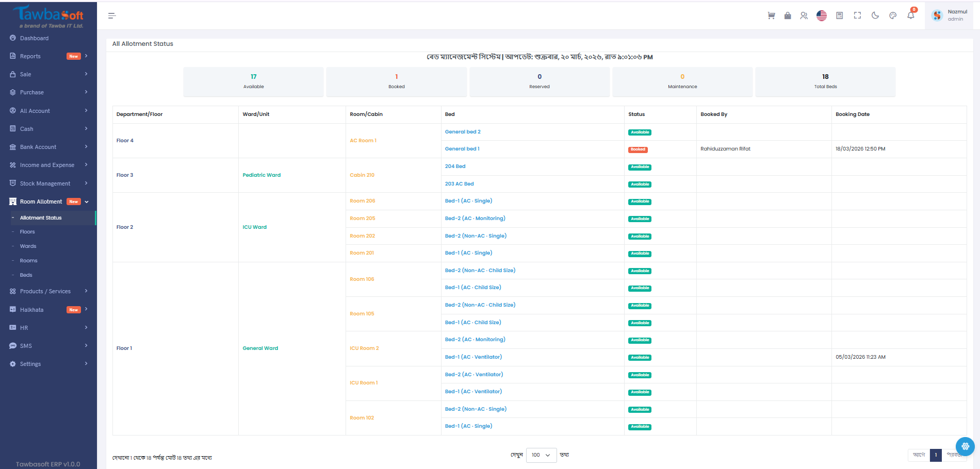Open the shopping cart icon
Screen dimensions: 980x469
click(x=771, y=15)
